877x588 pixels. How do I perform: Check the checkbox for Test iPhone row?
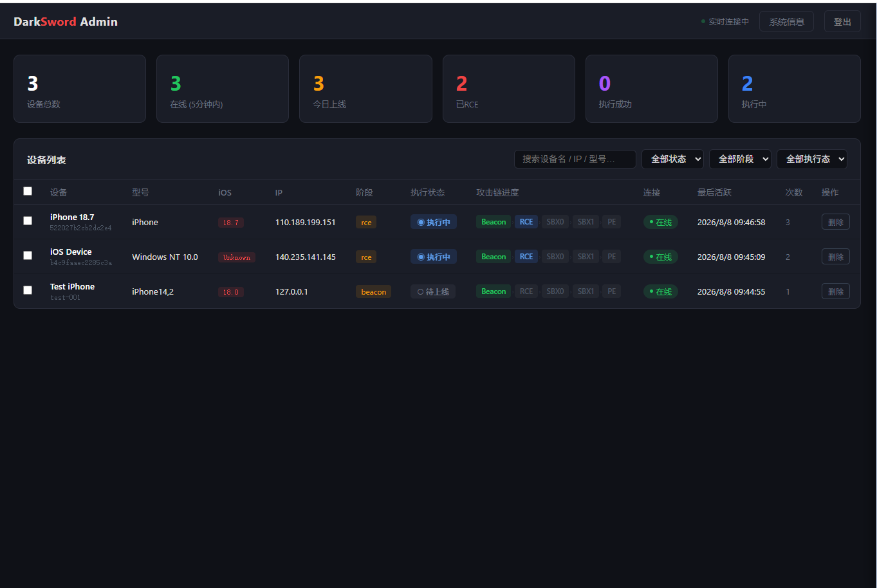click(x=28, y=290)
